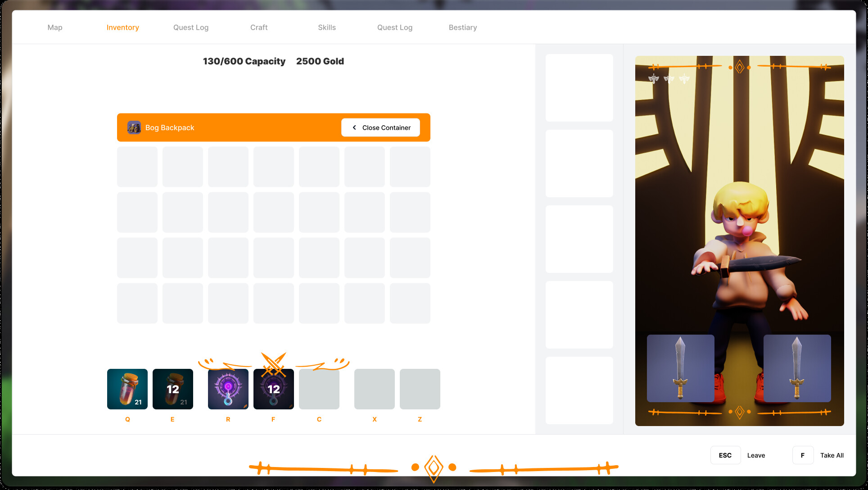Expand the top equipment slot panel
Viewport: 868px width, 490px height.
[579, 87]
